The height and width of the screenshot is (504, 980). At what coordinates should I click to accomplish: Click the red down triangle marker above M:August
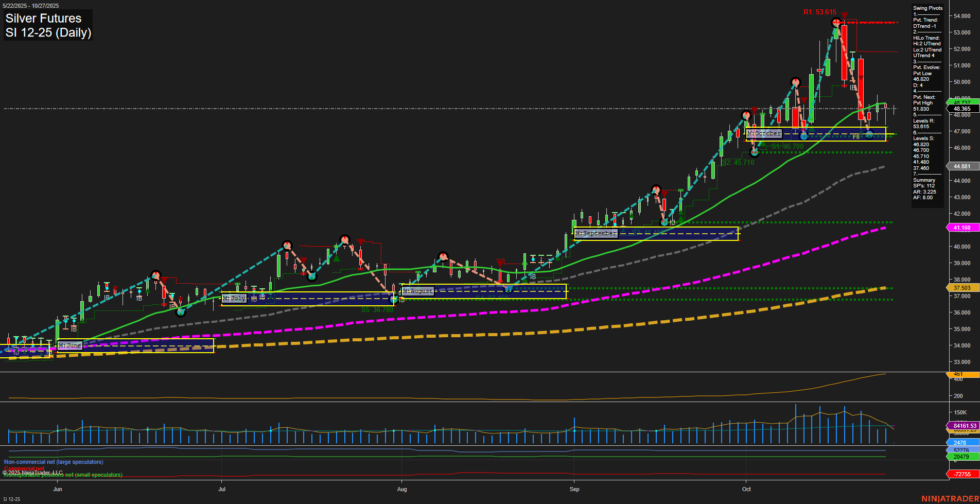(x=499, y=263)
